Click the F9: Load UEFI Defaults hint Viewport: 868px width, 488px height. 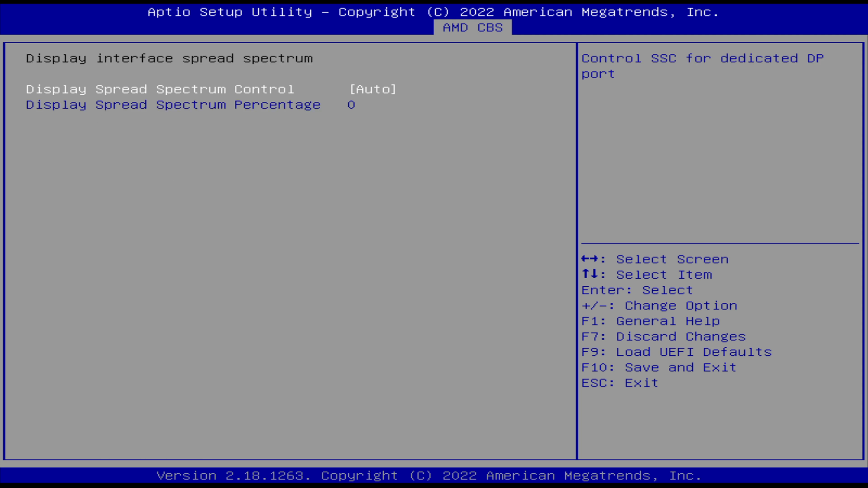677,352
